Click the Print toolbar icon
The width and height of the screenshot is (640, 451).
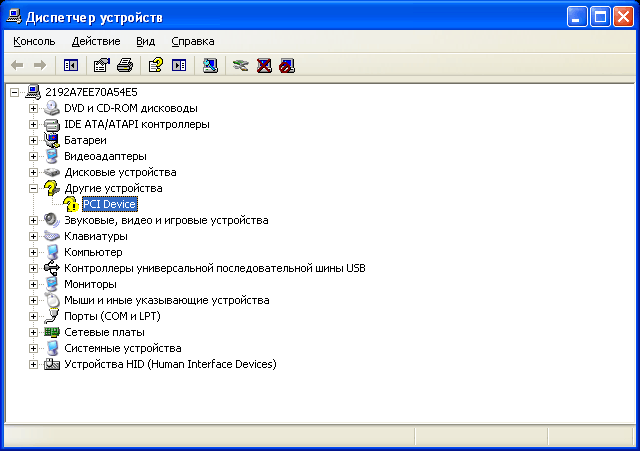(125, 65)
